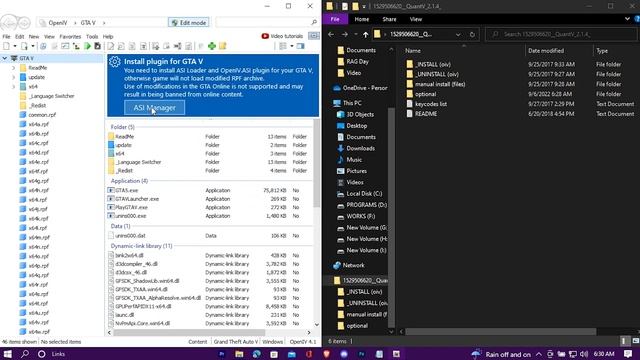640x360 pixels.
Task: Toggle the preview pane toolbar icon
Action: [x=301, y=46]
